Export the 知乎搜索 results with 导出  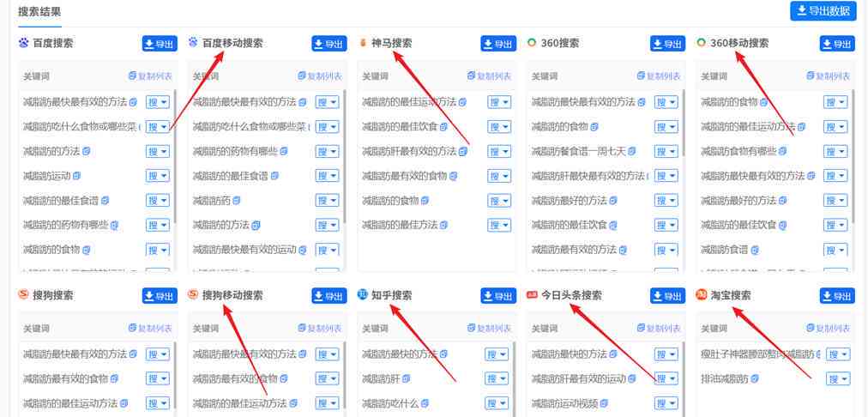[x=498, y=296]
